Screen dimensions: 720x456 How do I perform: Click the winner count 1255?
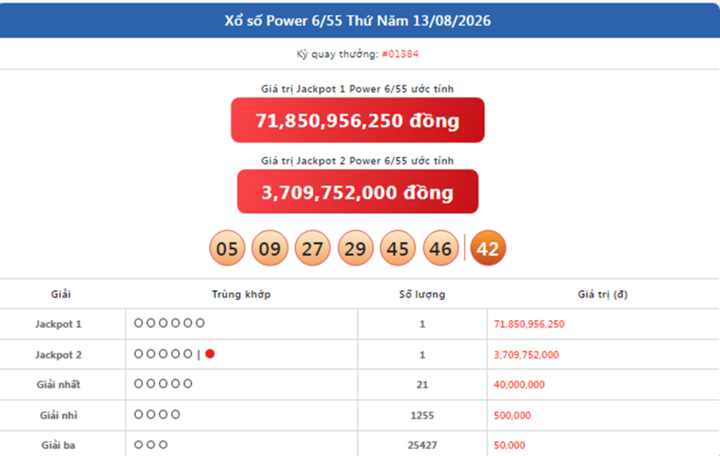[422, 416]
